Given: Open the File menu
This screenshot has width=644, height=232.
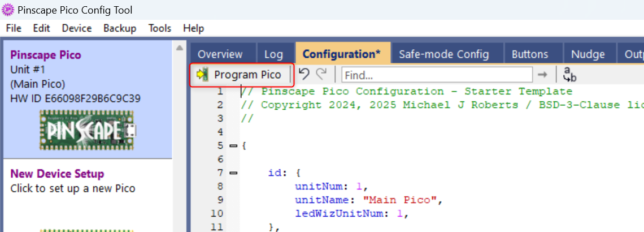Looking at the screenshot, I should [x=14, y=28].
